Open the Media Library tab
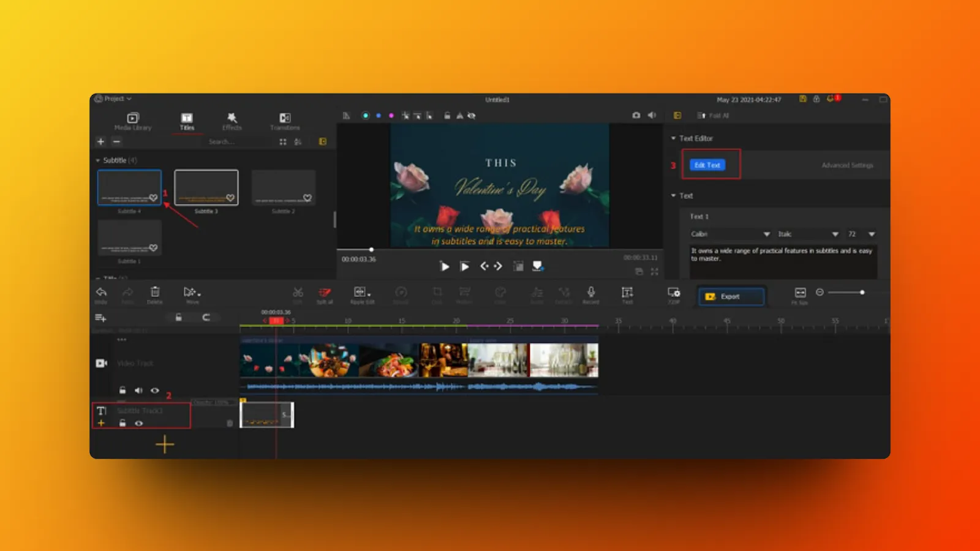The width and height of the screenshot is (980, 551). tap(133, 121)
